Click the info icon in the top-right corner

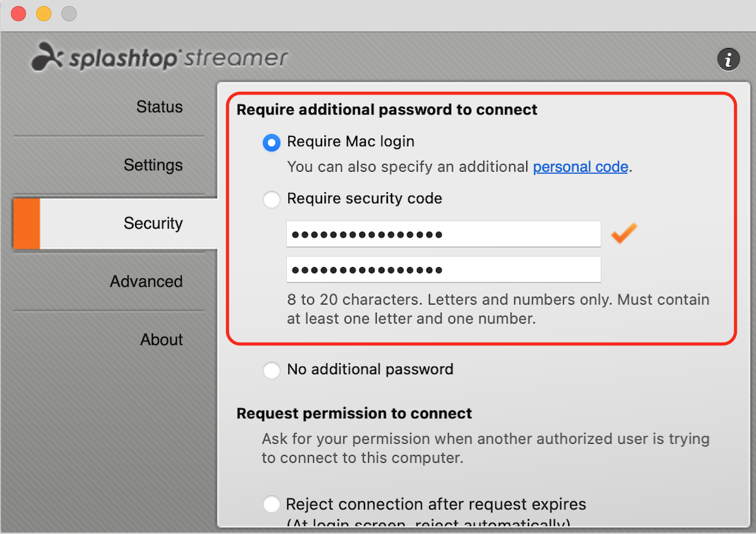pyautogui.click(x=728, y=59)
